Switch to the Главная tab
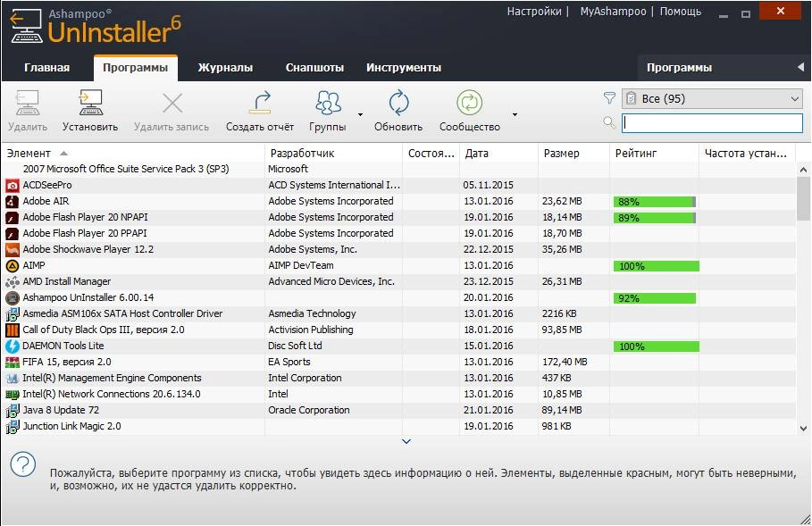 pyautogui.click(x=46, y=68)
